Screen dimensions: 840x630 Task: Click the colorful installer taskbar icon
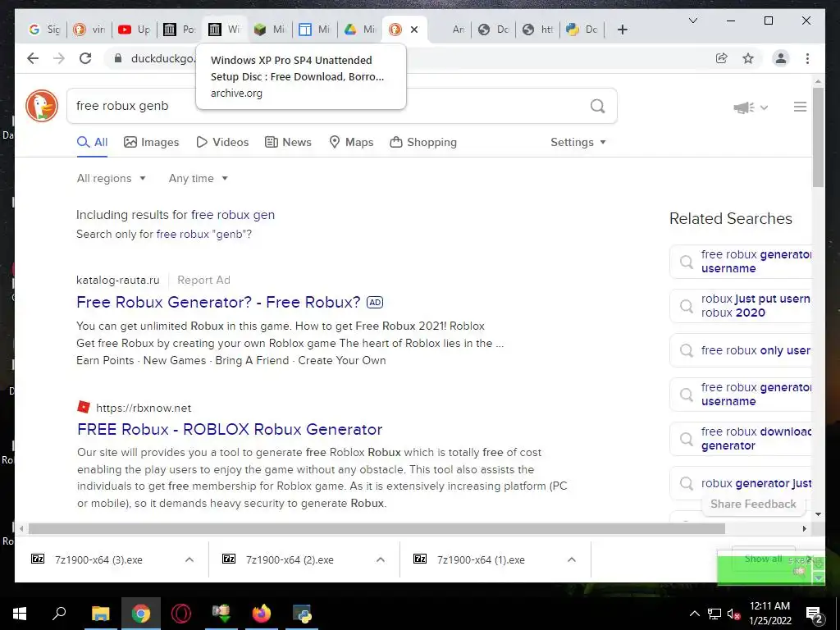coord(221,614)
